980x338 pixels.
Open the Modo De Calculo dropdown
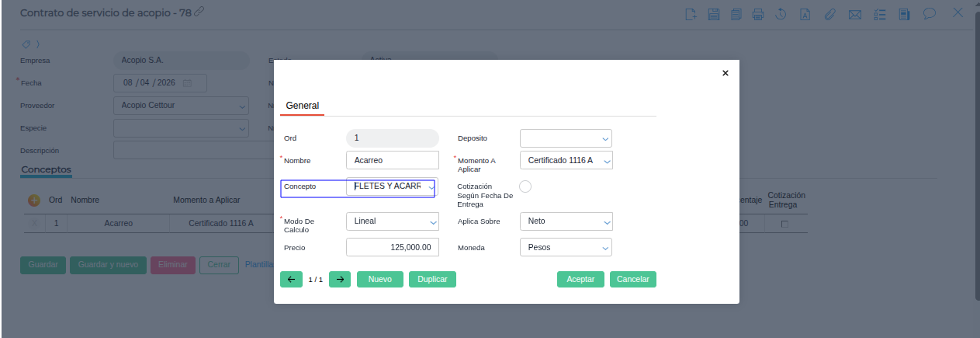[x=393, y=221]
